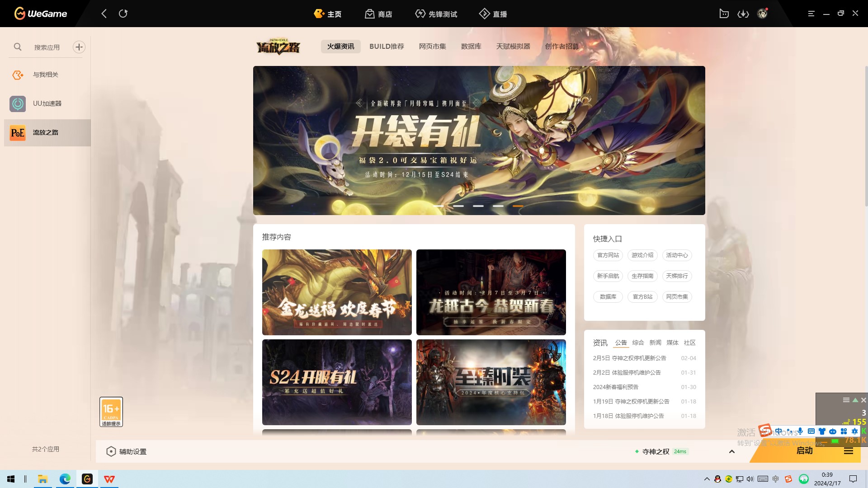Open the 龙抵古今 恭贺新春 card

(491, 292)
